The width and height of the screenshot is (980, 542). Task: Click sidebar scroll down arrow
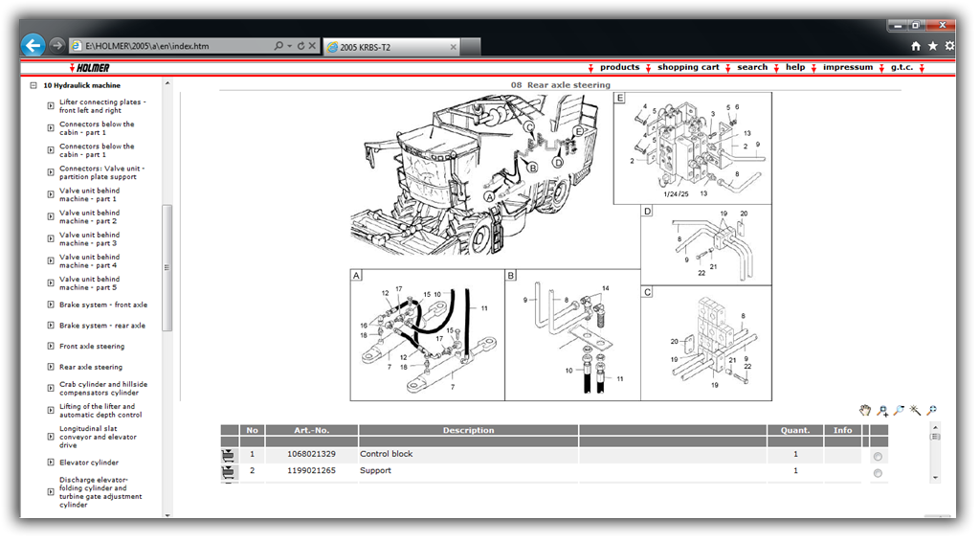167,515
